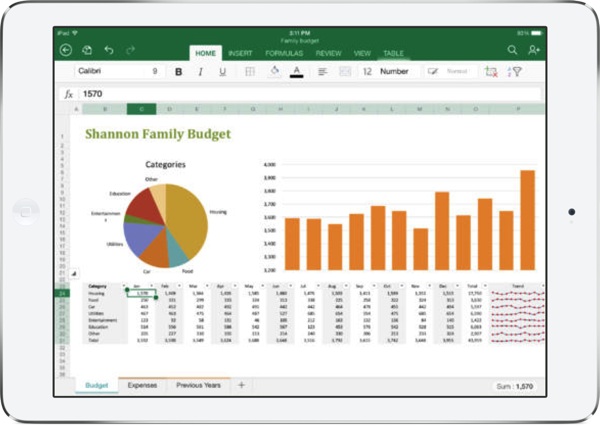This screenshot has width=600, height=426.
Task: Open the share with people icon
Action: 534,50
